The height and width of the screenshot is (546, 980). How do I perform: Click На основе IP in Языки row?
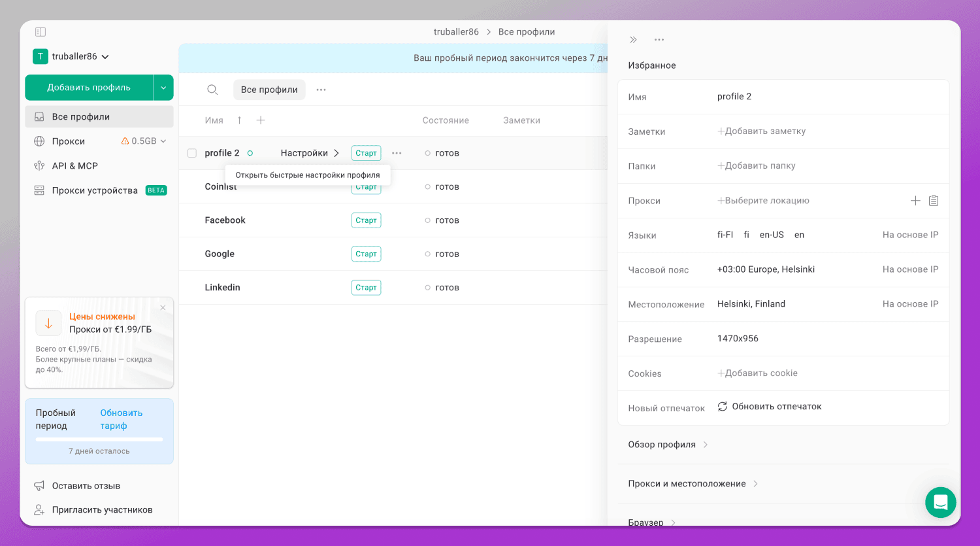910,235
